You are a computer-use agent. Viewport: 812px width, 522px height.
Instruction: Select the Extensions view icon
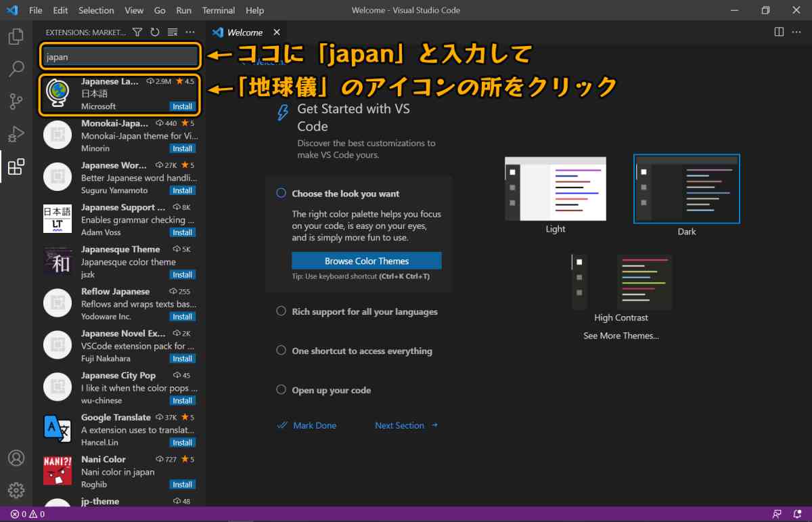click(x=16, y=167)
